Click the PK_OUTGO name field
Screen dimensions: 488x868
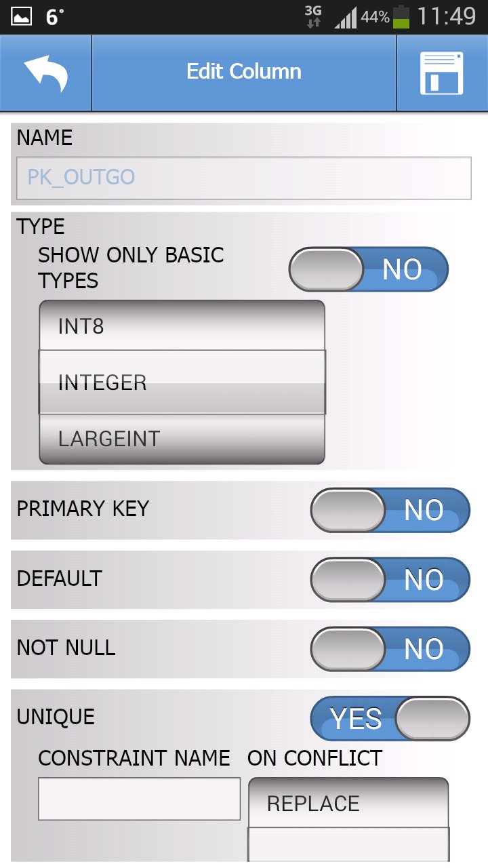[x=243, y=178]
